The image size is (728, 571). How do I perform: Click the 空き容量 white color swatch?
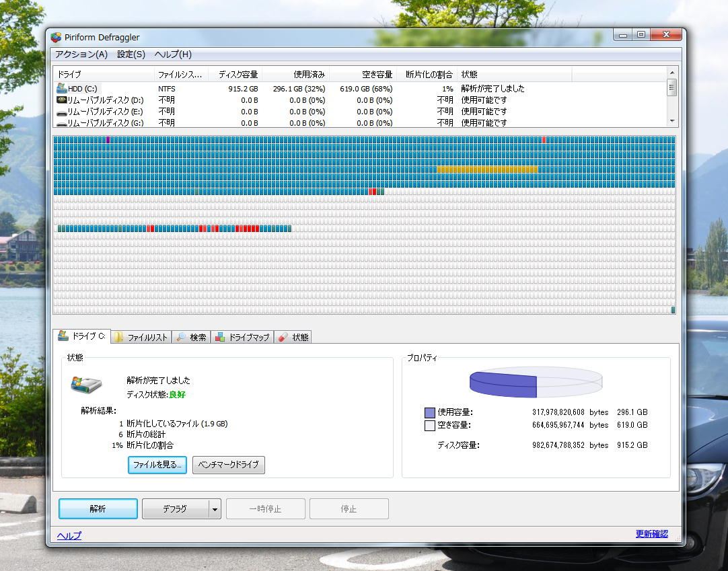click(429, 425)
